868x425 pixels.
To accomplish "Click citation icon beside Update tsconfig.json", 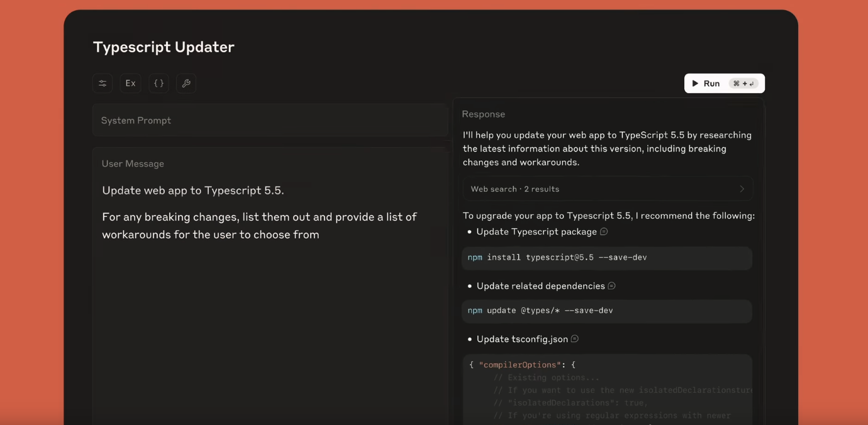I will (574, 339).
